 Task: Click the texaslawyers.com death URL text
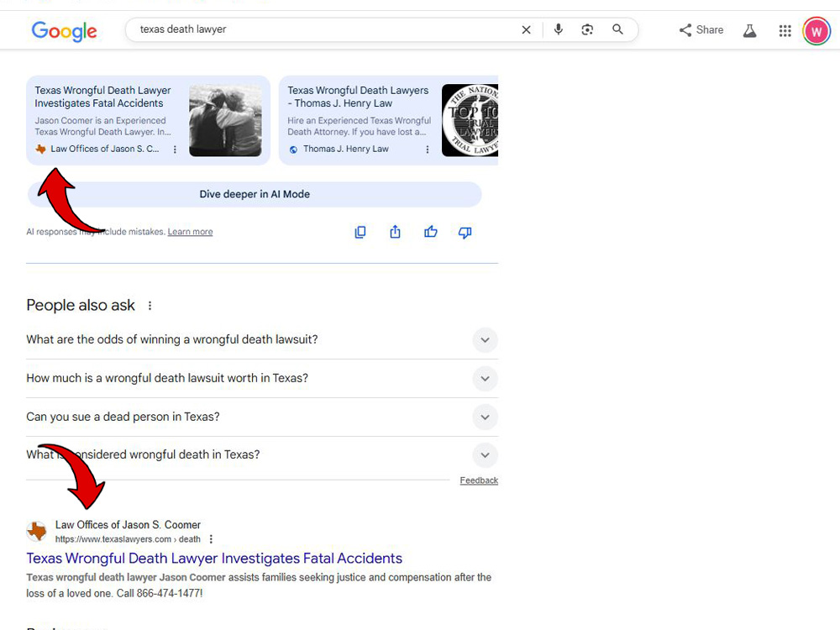pyautogui.click(x=128, y=539)
